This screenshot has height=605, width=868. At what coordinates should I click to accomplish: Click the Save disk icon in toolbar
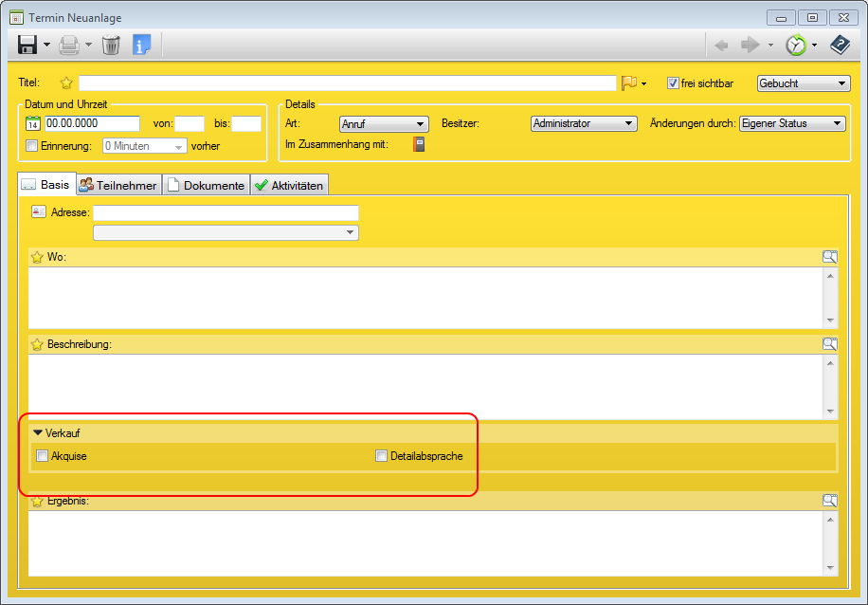(x=27, y=45)
